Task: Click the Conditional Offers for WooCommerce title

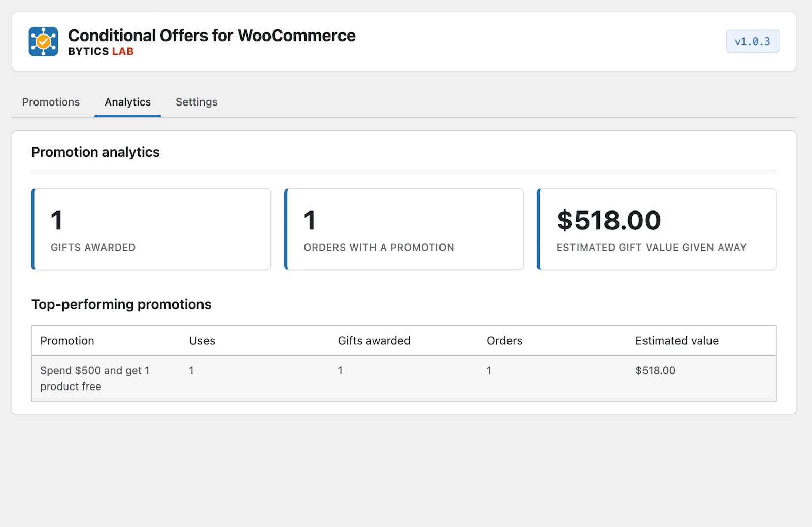Action: coord(212,36)
